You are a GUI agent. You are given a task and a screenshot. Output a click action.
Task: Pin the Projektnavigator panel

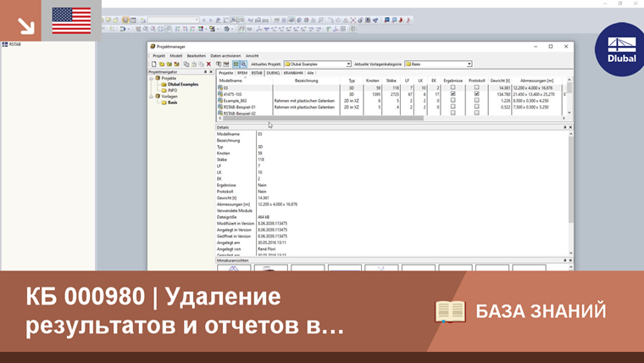pos(205,72)
